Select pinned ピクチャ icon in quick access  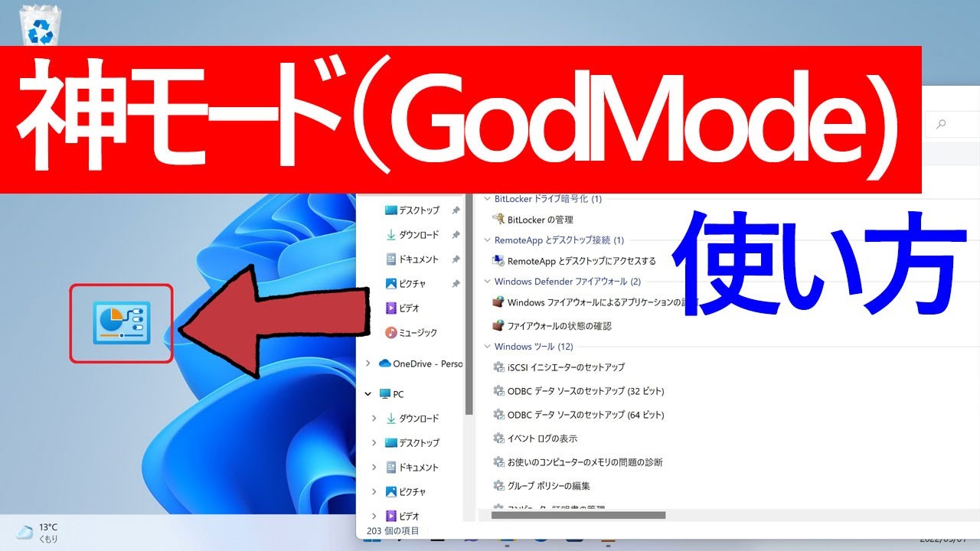pos(391,284)
